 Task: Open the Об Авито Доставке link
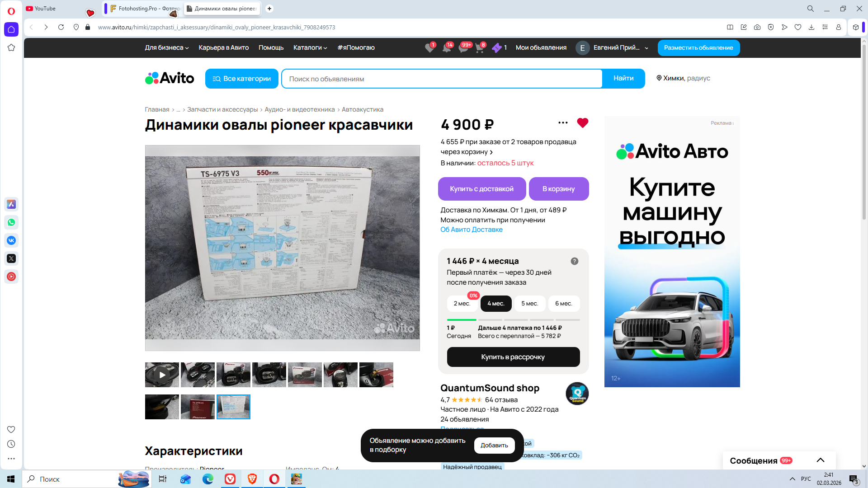point(471,230)
